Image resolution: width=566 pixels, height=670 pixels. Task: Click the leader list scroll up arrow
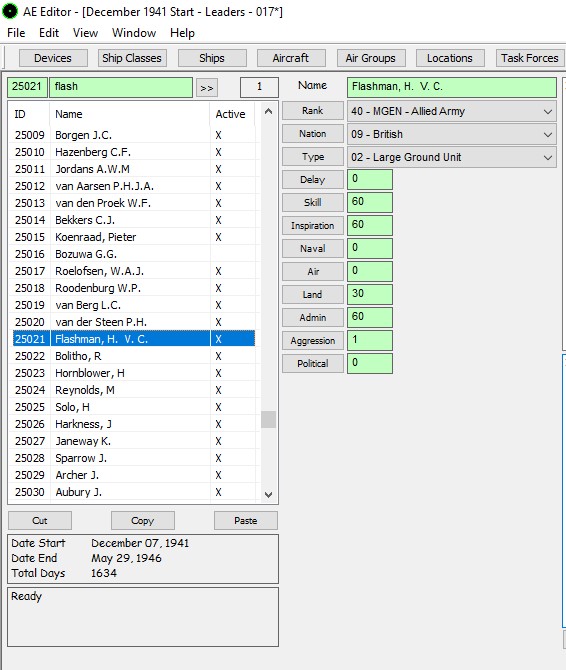(x=268, y=112)
